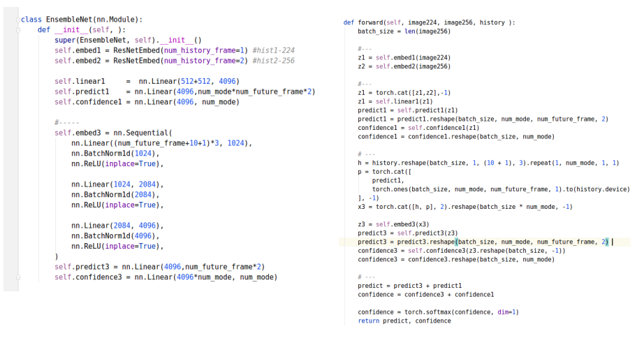Click the confidence1 = confidence1.reshape line

456,136
